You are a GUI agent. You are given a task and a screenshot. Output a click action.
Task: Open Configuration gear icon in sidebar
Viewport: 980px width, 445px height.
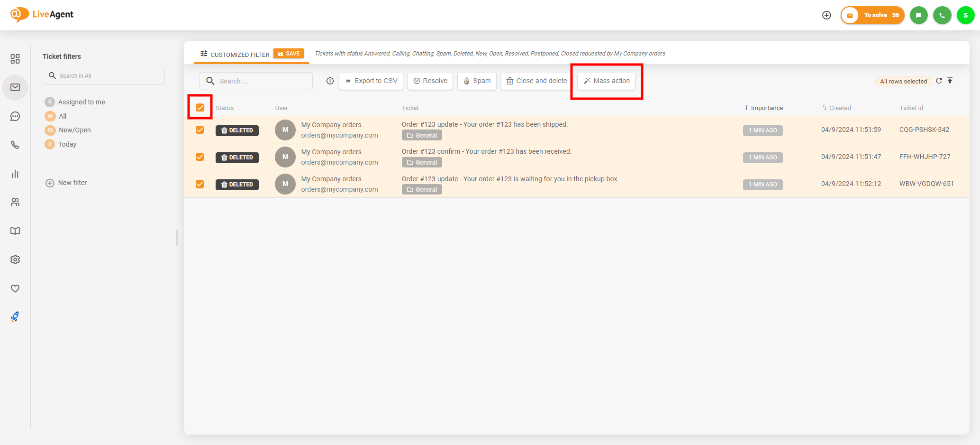(15, 260)
